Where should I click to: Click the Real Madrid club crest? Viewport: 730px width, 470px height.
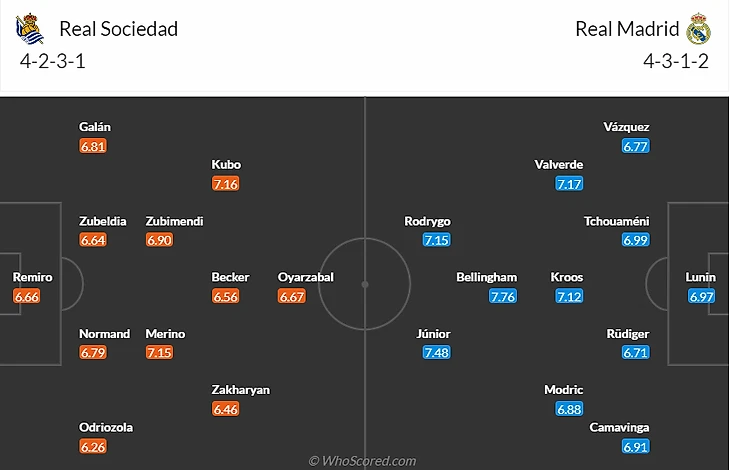[697, 30]
